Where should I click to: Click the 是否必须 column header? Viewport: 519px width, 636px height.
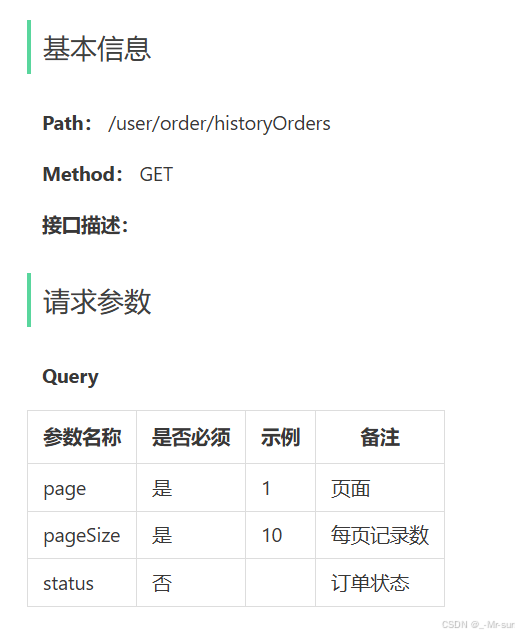click(x=191, y=437)
